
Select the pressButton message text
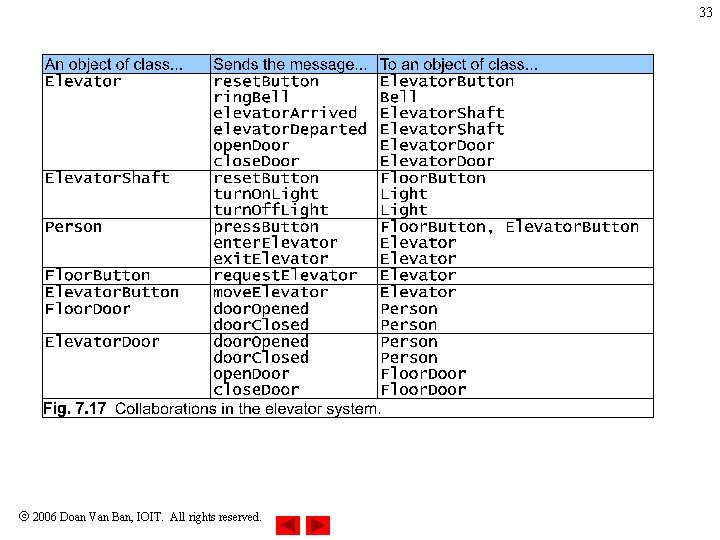pos(266,227)
